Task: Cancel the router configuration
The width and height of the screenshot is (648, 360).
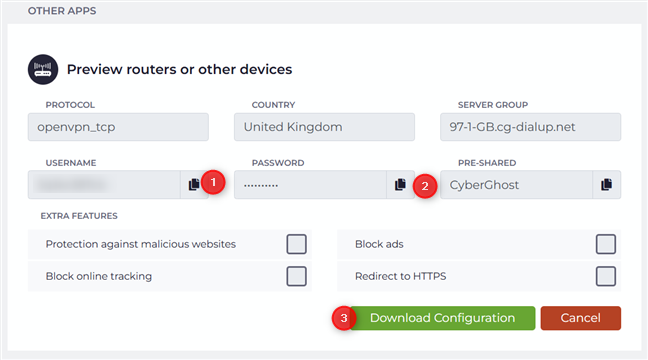Action: tap(581, 318)
